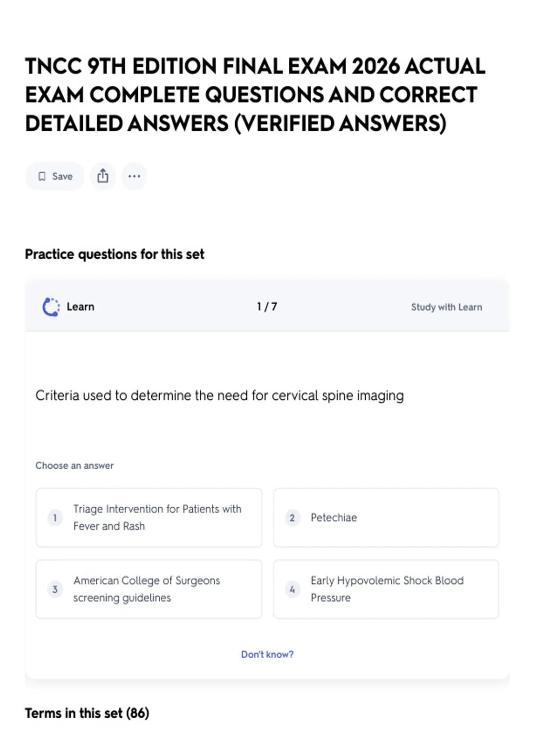Open Study with Learn link
The height and width of the screenshot is (756, 534).
[446, 307]
